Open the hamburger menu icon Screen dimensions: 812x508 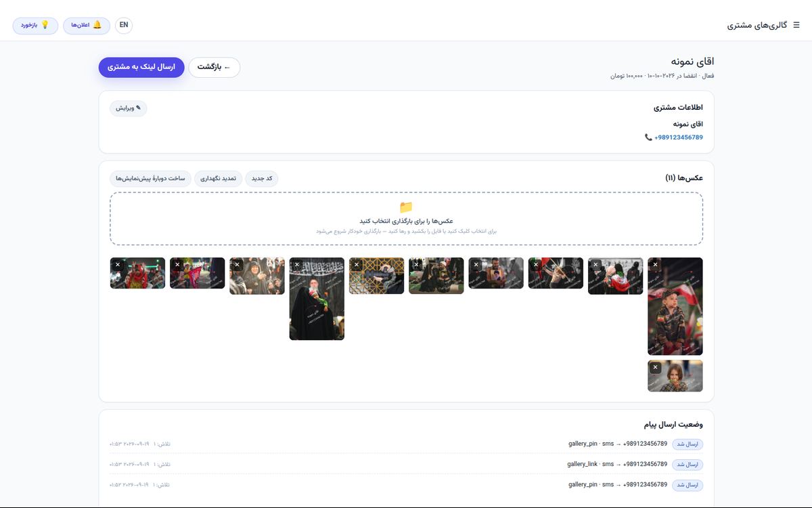pyautogui.click(x=796, y=25)
